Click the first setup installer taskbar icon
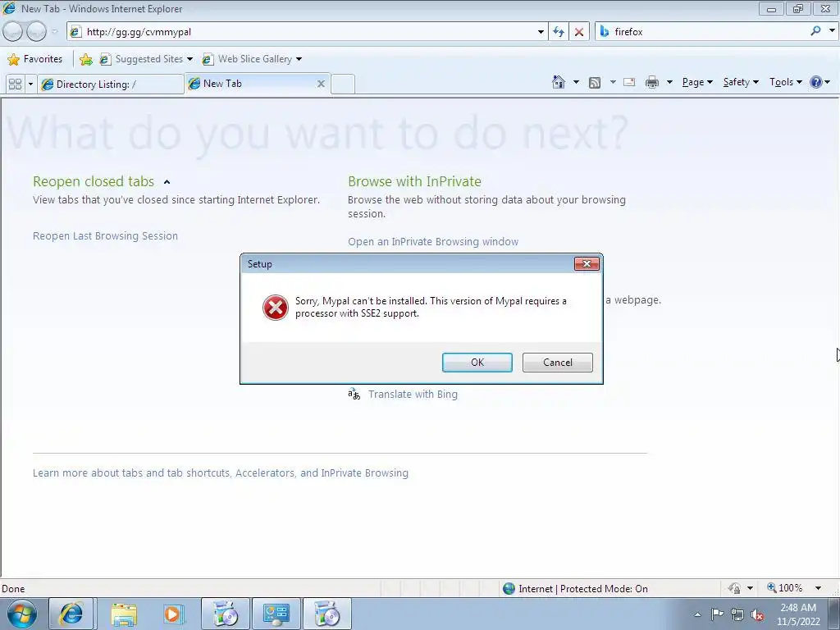This screenshot has width=840, height=630. [226, 614]
